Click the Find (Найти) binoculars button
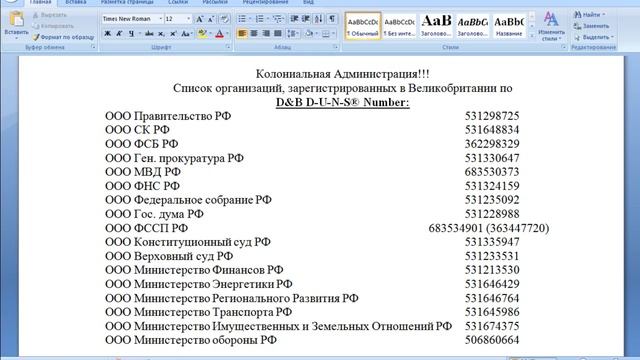Image resolution: width=640 pixels, height=360 pixels. (589, 15)
